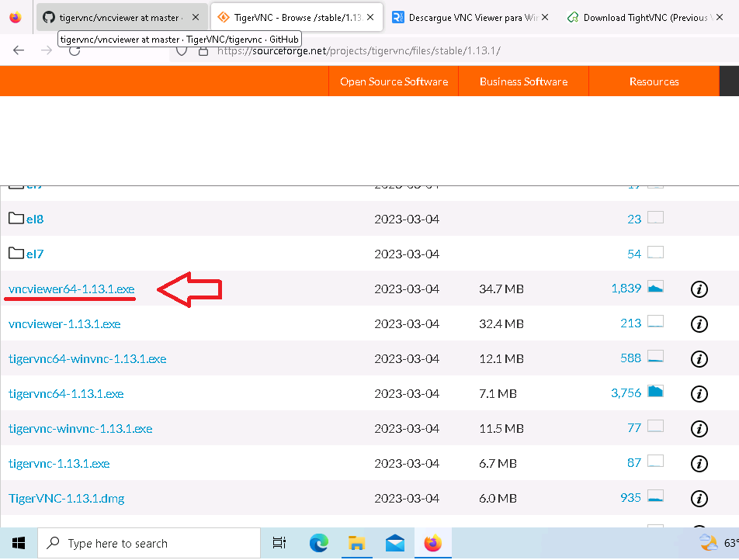Click the el7 folder icon
The image size is (739, 560).
pyautogui.click(x=16, y=253)
